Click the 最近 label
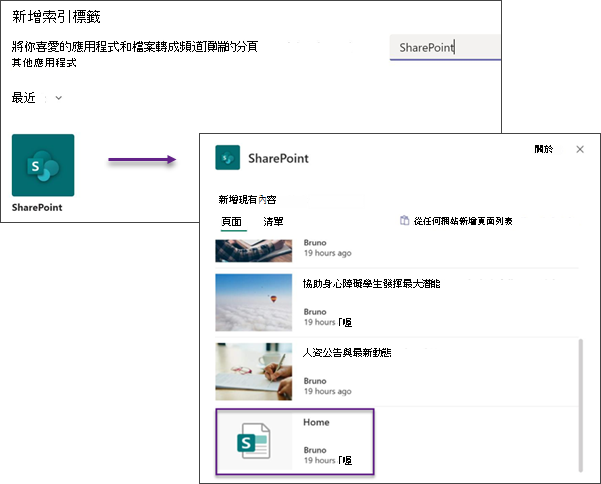Image resolution: width=601 pixels, height=484 pixels. 23,98
